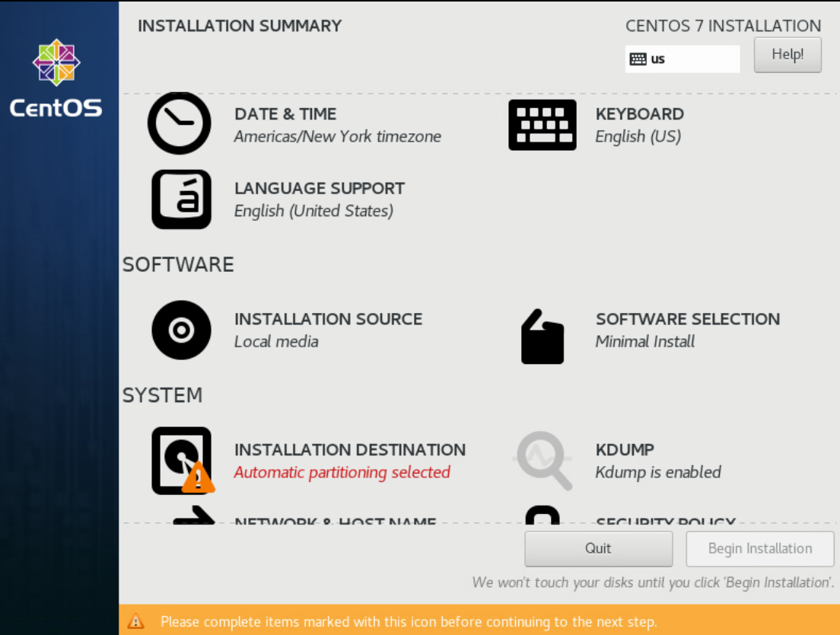The width and height of the screenshot is (840, 635).
Task: Open the Kdump magnifier icon
Action: pyautogui.click(x=543, y=461)
